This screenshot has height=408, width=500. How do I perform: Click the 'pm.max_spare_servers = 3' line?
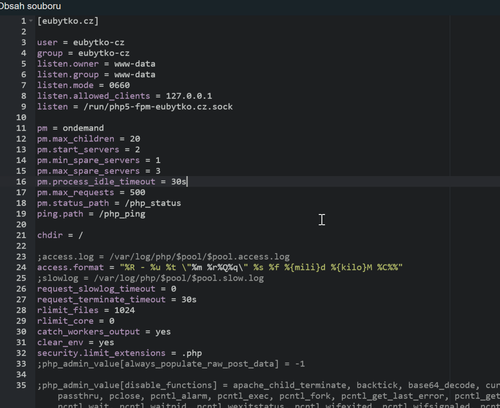[x=99, y=171]
